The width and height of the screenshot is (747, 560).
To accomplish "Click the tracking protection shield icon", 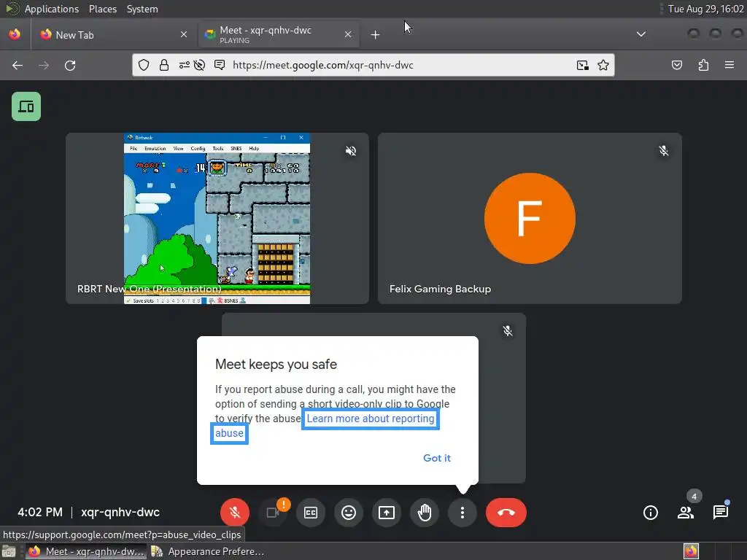I will click(144, 65).
